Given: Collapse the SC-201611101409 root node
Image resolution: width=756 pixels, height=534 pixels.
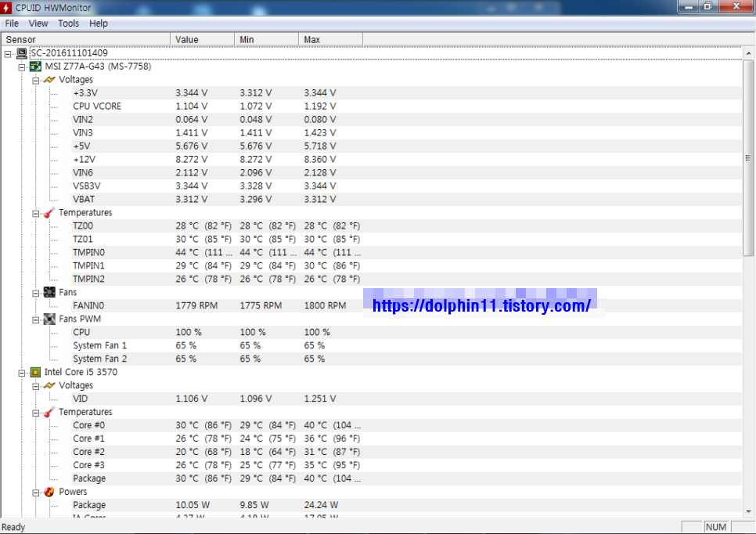Looking at the screenshot, I should [8, 54].
